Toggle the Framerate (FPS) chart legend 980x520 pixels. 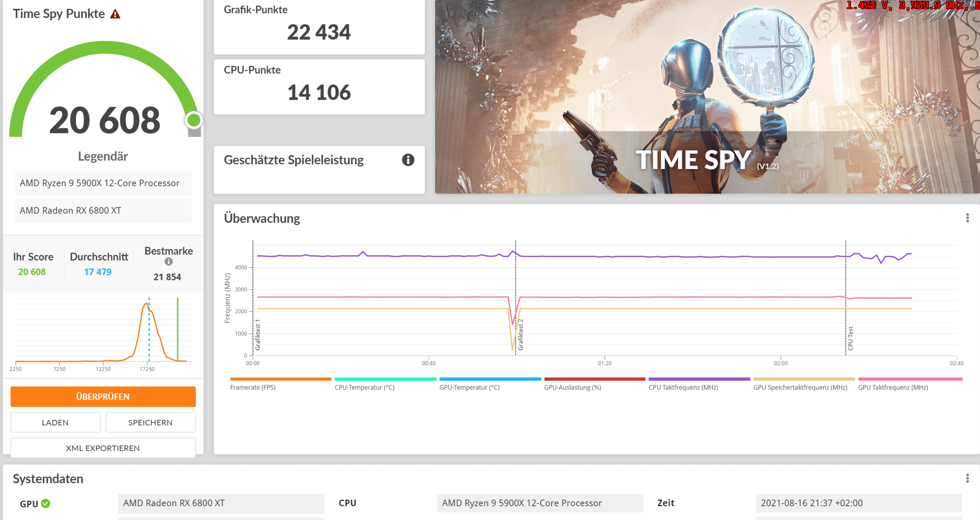click(x=252, y=387)
